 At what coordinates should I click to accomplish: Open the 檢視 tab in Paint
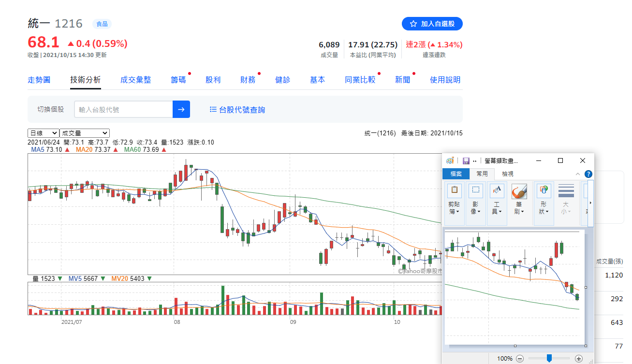(507, 174)
